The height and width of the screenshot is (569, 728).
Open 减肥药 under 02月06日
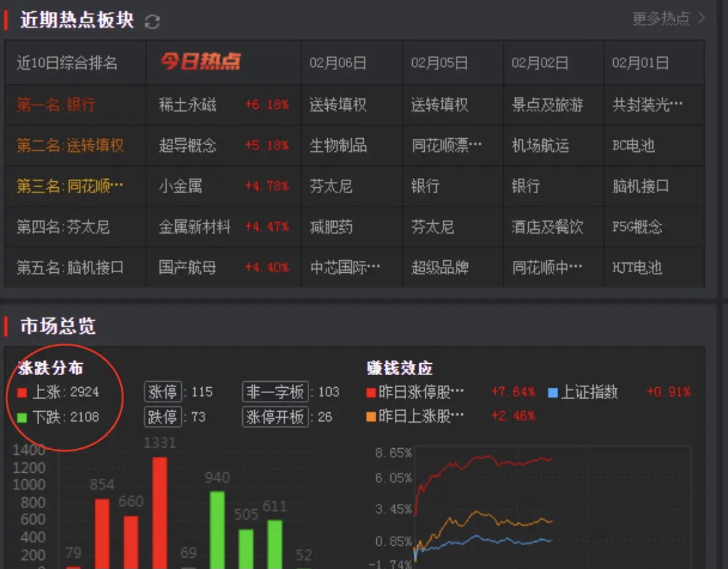click(331, 227)
